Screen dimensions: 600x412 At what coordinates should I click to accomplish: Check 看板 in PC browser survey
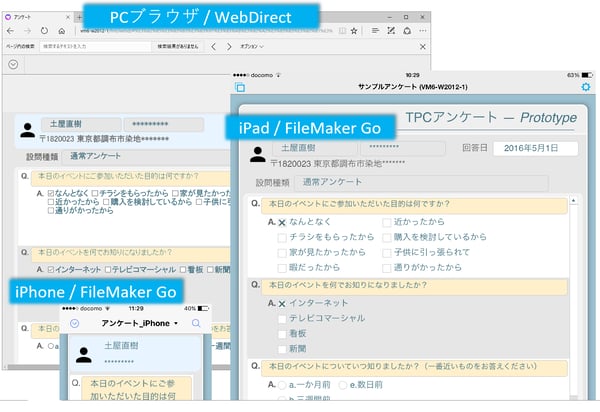(x=183, y=270)
